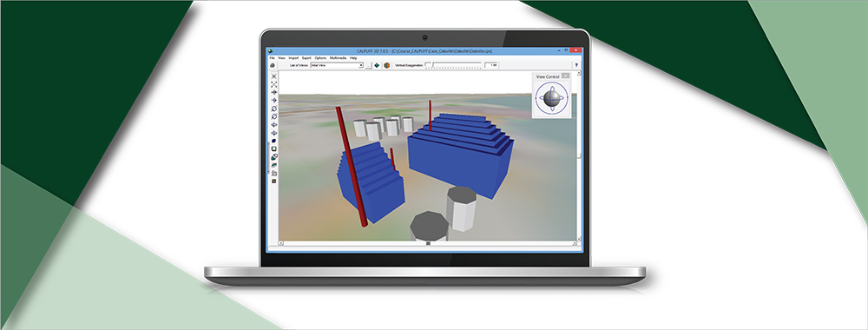Viewport: 868px width, 330px height.
Task: Click the green square icon in left toolbar
Action: 274,149
